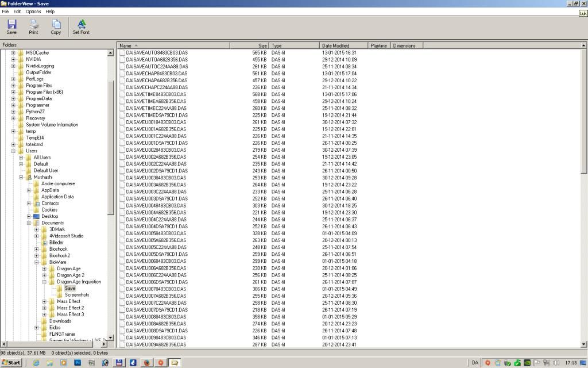
Task: Expand the Mass Effect 2 folder
Action: pos(45,308)
